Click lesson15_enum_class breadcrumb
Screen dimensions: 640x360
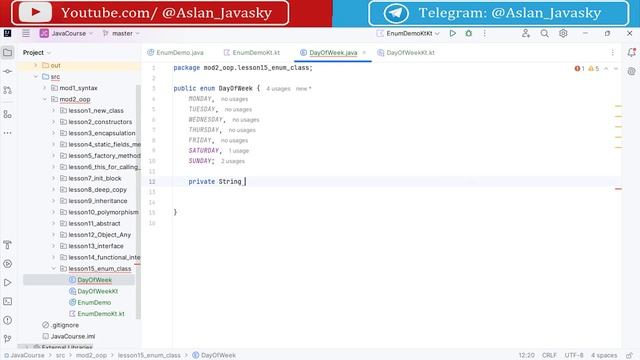[x=149, y=356]
